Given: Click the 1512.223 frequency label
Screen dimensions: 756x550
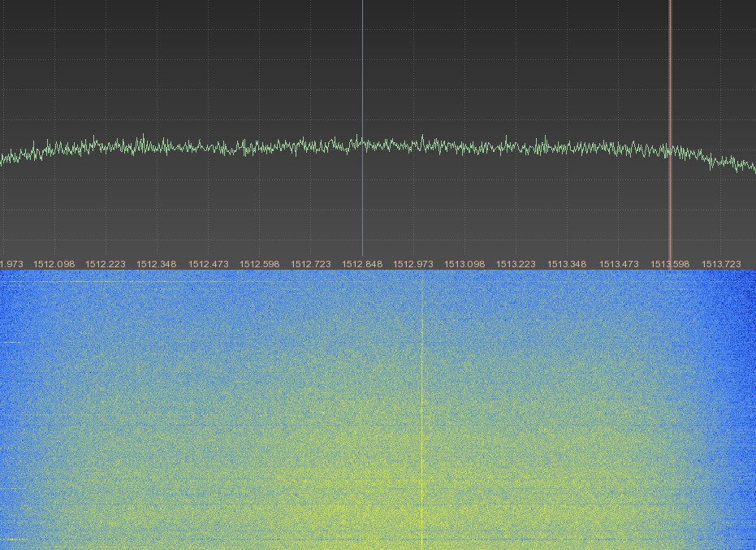Looking at the screenshot, I should point(106,264).
